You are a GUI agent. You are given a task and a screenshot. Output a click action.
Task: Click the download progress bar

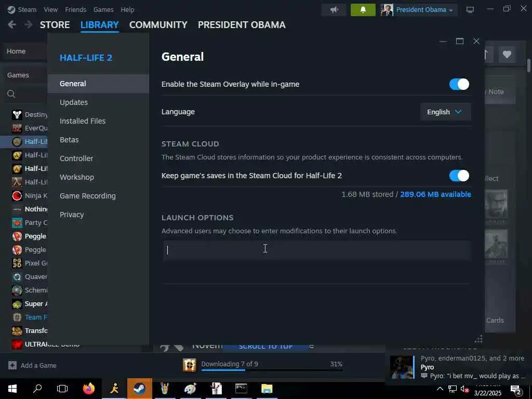(x=272, y=370)
